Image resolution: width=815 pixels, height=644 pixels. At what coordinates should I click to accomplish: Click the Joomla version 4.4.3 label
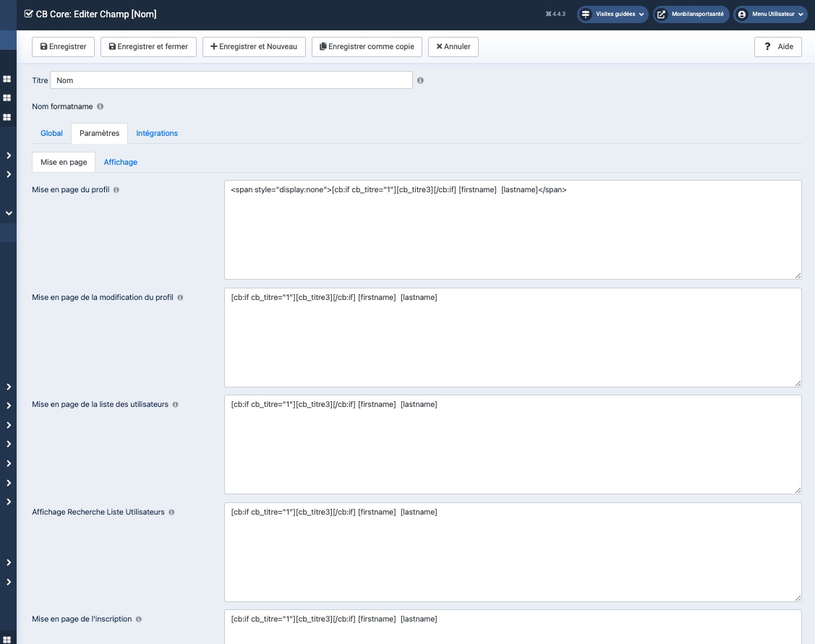555,14
